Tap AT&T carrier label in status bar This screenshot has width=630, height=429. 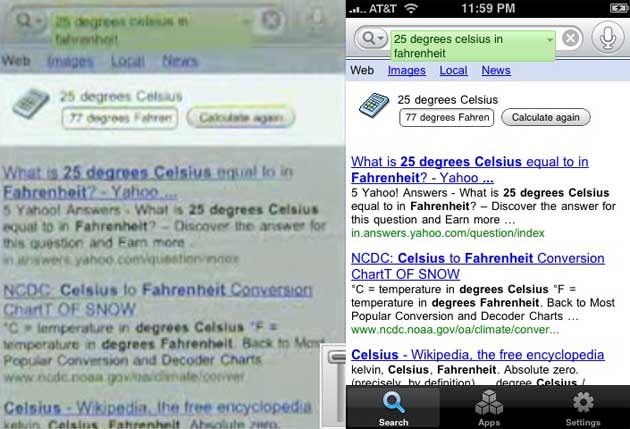click(x=382, y=8)
